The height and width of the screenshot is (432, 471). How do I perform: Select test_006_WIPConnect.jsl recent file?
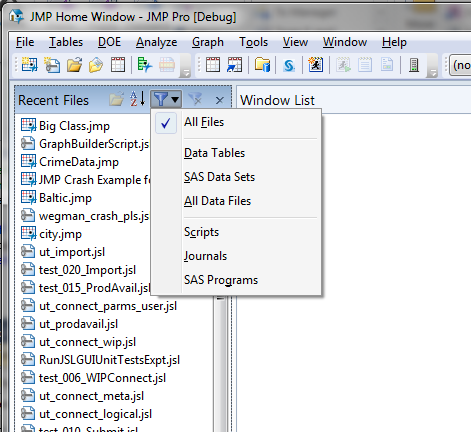pos(93,378)
